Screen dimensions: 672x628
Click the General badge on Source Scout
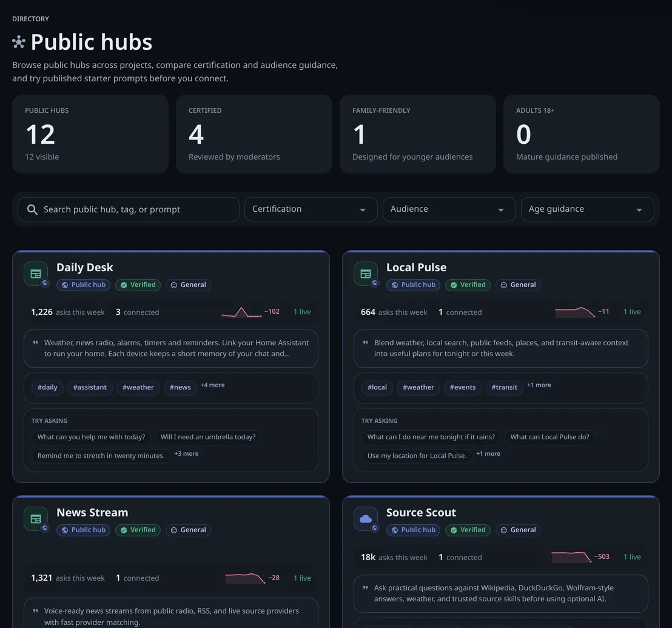click(x=518, y=530)
